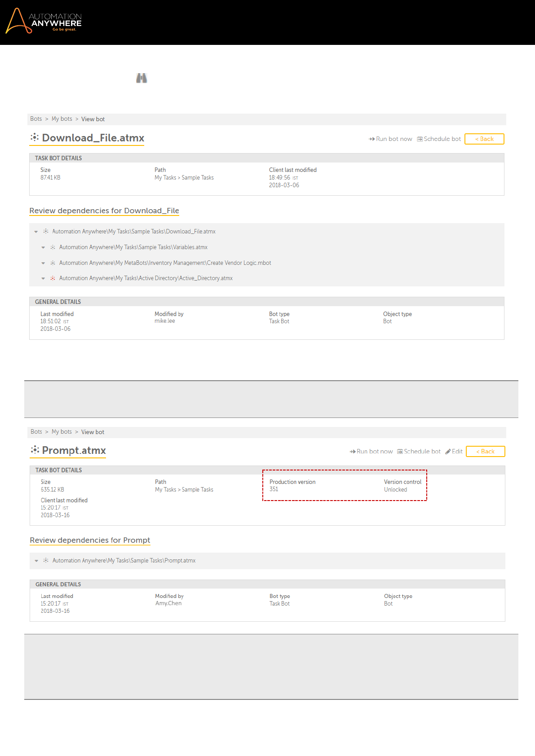
Task: Expand the Active_Directory.atmx dependency node
Action: (43, 278)
